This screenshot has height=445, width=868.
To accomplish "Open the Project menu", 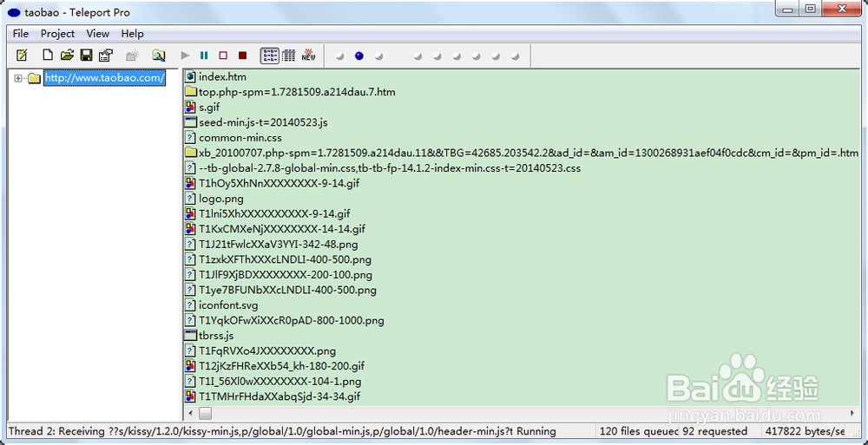I will coord(57,34).
